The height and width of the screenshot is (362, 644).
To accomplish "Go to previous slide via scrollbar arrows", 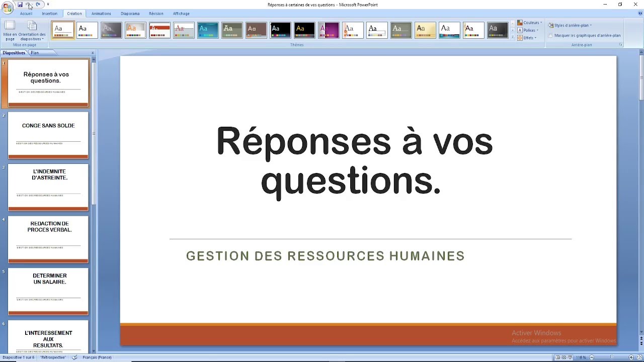I will [x=641, y=338].
